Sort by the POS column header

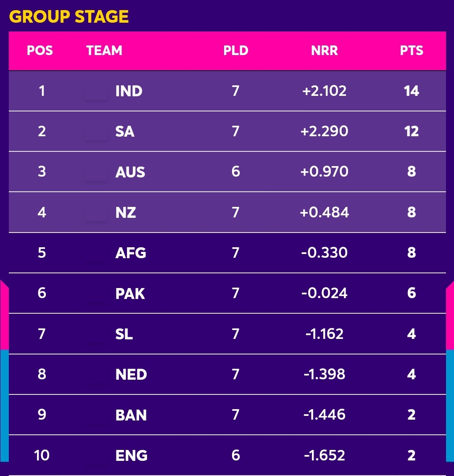[40, 50]
